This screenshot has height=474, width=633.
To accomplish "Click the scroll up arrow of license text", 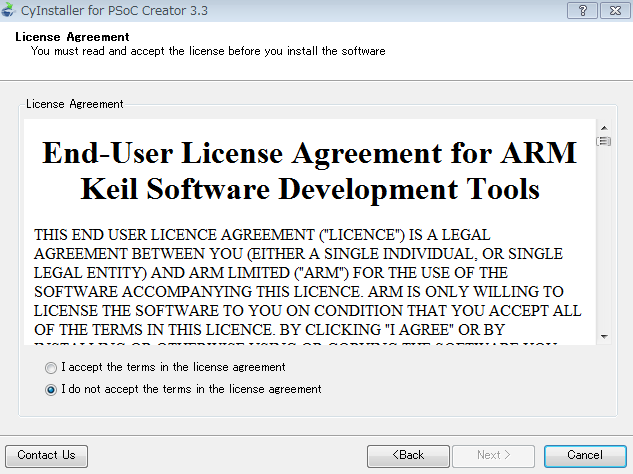I will (604, 128).
